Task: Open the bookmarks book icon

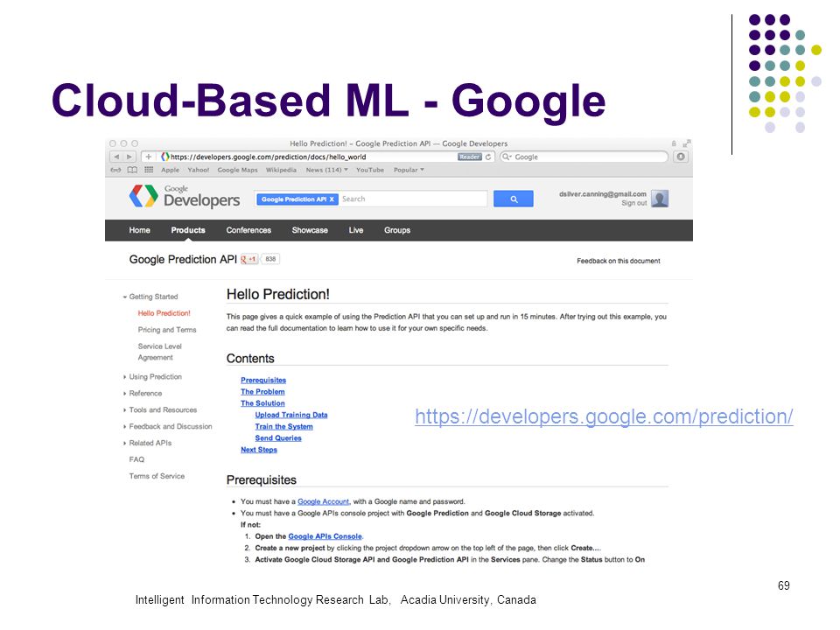Action: [132, 170]
